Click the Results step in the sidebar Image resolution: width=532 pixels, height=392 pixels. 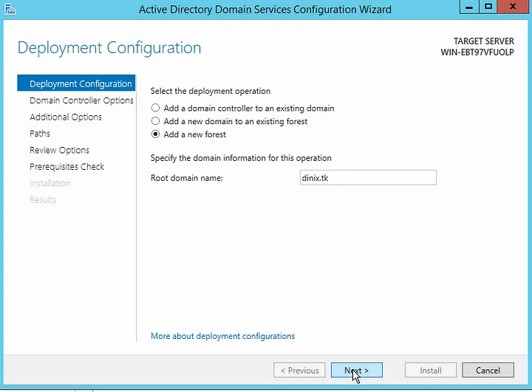(43, 200)
